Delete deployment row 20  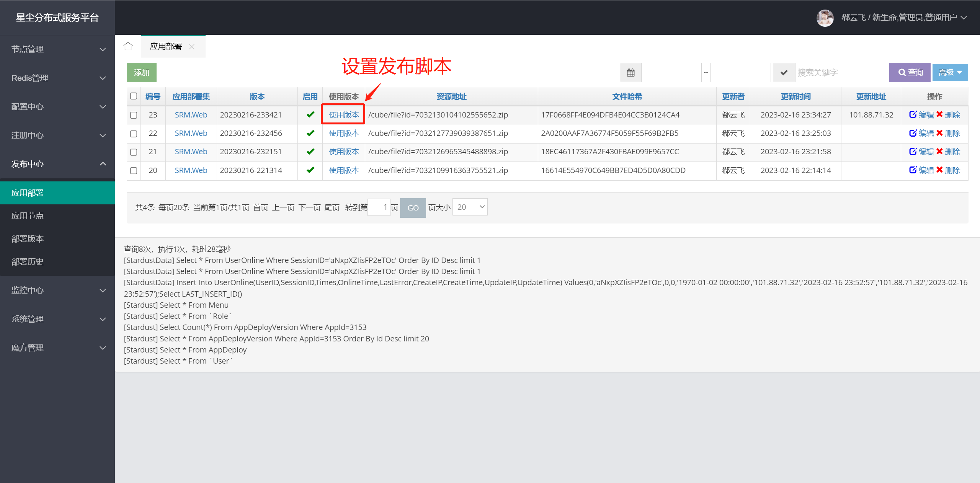[x=948, y=170]
